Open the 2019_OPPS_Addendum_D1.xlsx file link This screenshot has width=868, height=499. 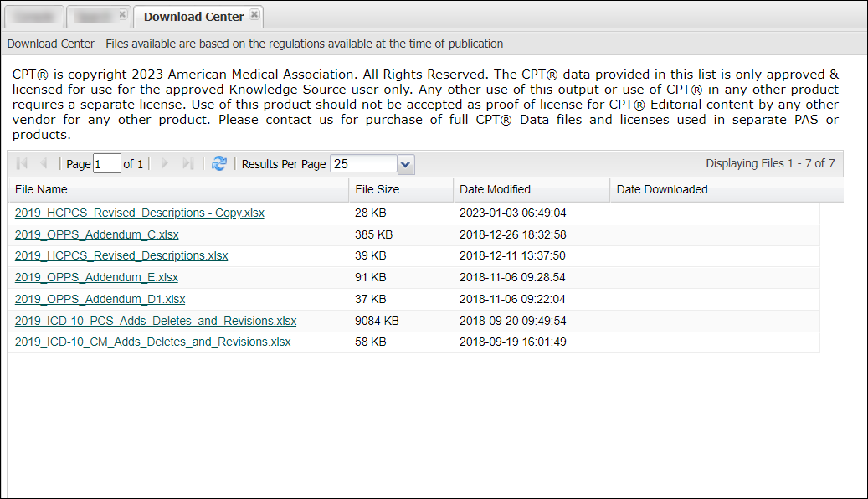click(x=100, y=299)
